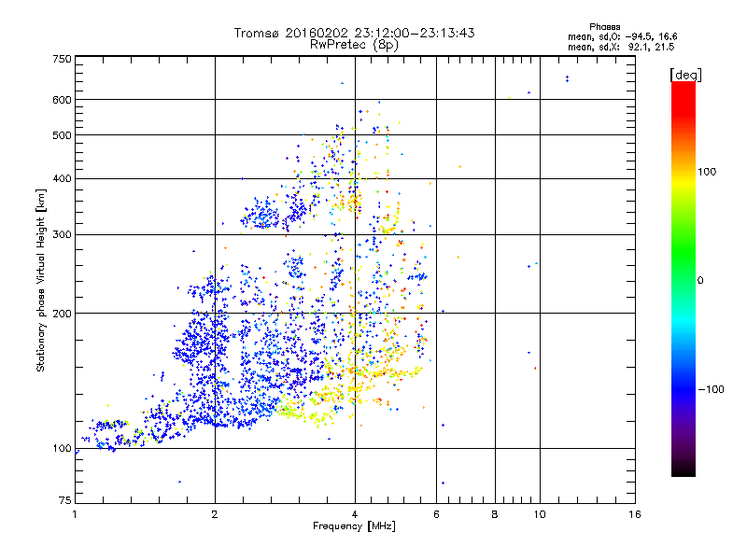Click the x-axis tick label '2'

[215, 514]
